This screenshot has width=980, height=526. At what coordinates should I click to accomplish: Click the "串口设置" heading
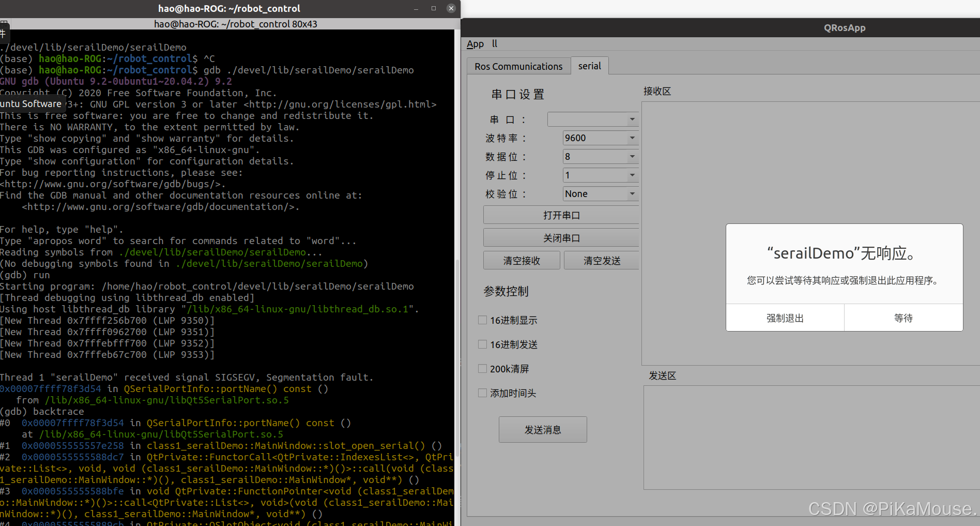pyautogui.click(x=518, y=94)
